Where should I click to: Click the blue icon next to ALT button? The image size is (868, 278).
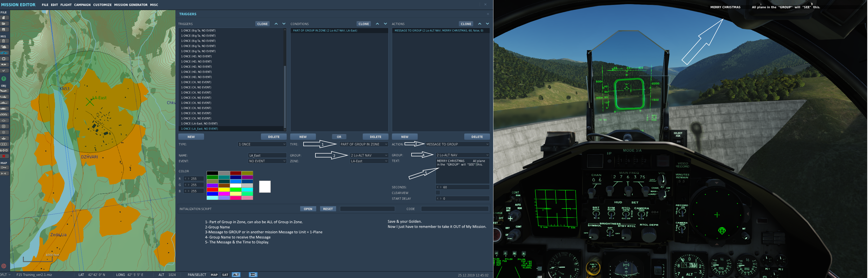[253, 275]
